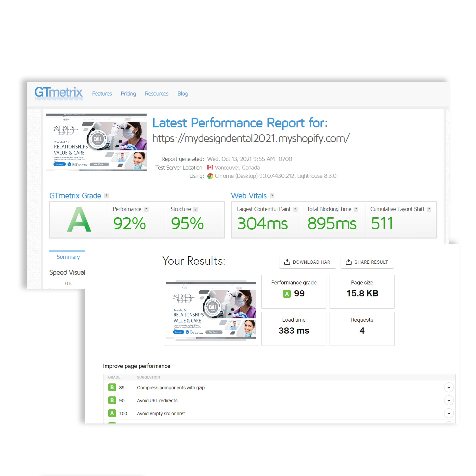
Task: Click the Avoid URL redirects text
Action: pyautogui.click(x=157, y=401)
